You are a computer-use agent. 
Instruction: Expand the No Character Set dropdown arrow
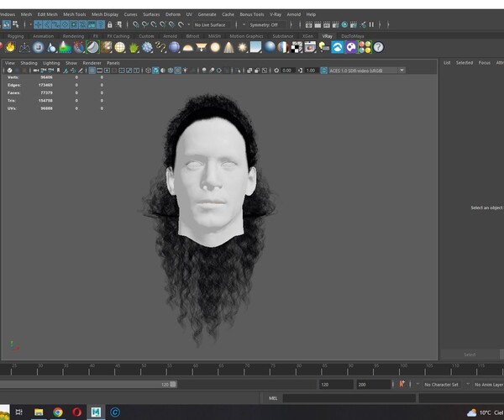[x=417, y=384]
